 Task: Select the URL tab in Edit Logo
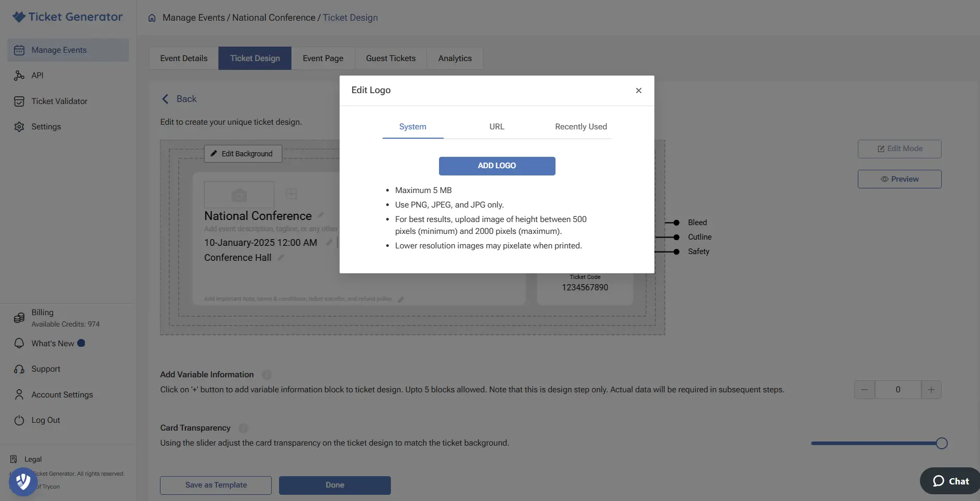[497, 127]
